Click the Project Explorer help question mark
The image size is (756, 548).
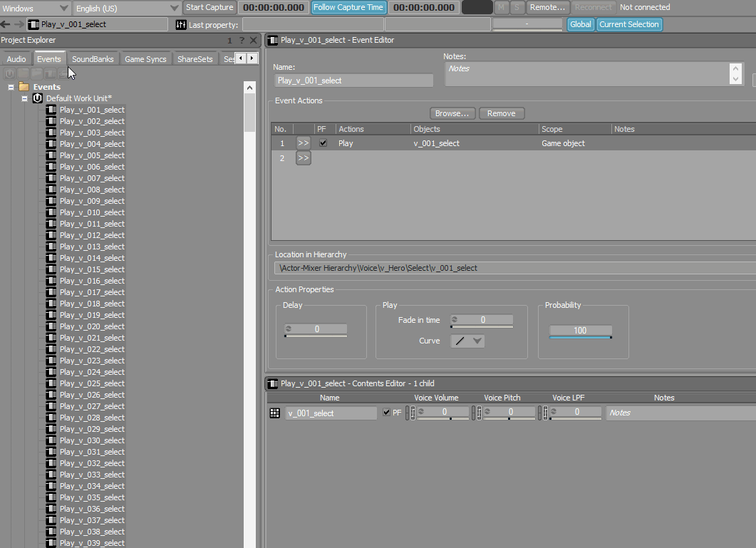click(x=242, y=41)
